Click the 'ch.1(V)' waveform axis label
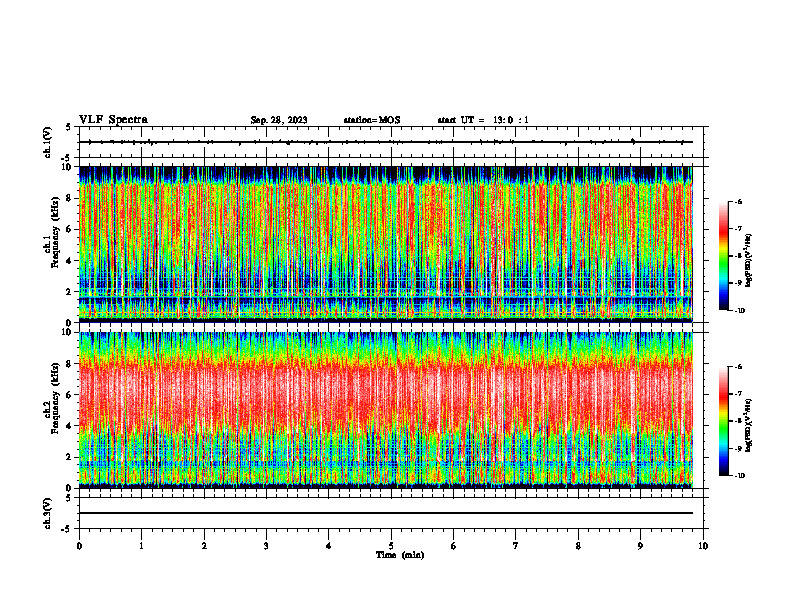The height and width of the screenshot is (612, 792). pyautogui.click(x=47, y=142)
